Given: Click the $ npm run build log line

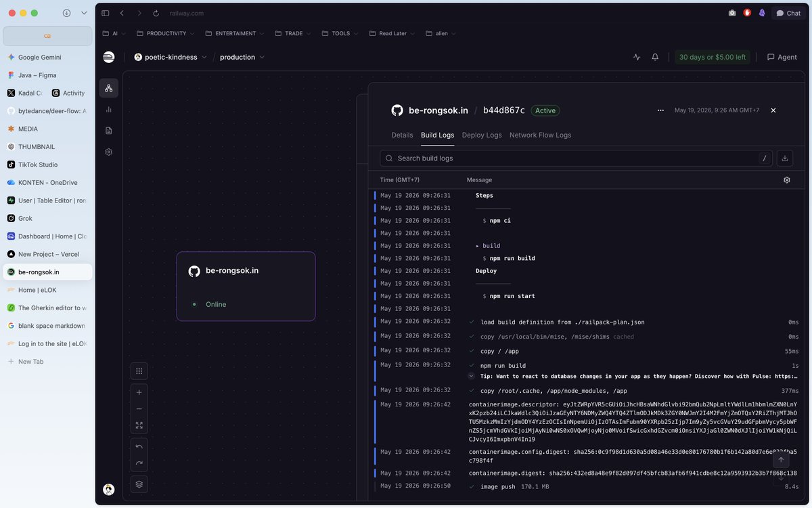Looking at the screenshot, I should (509, 258).
